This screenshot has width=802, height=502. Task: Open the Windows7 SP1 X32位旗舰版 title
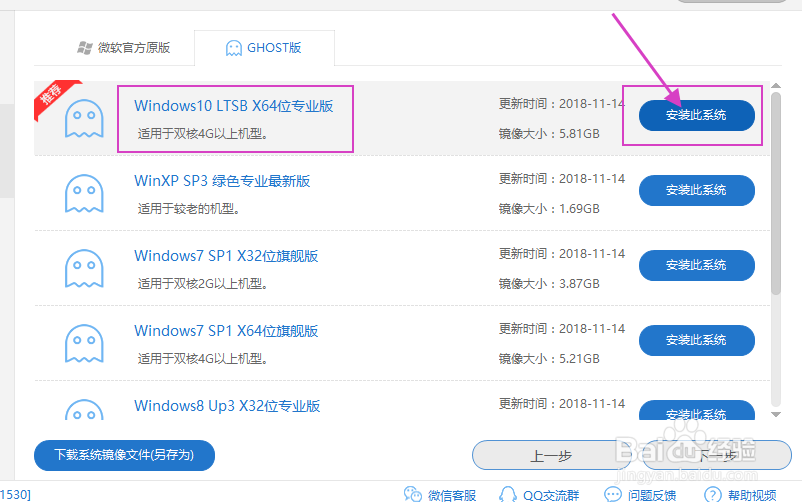[x=226, y=256]
